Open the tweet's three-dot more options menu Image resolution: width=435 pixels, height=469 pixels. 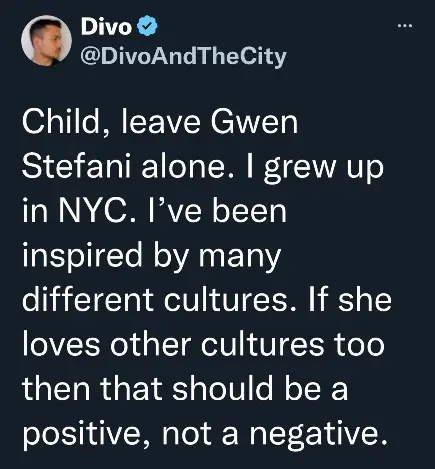(x=405, y=25)
